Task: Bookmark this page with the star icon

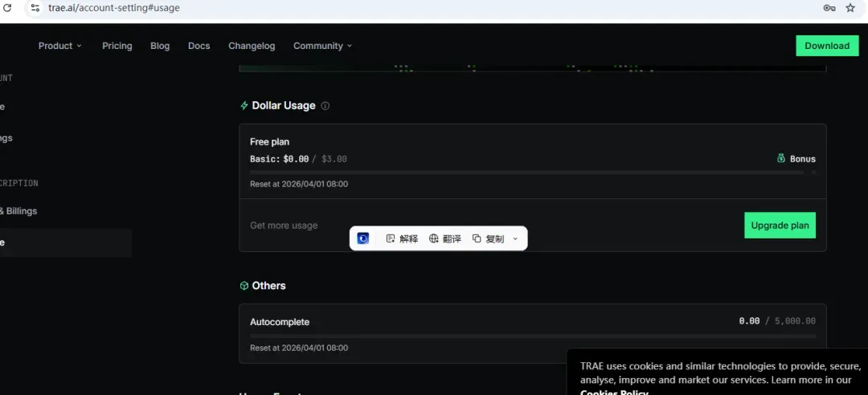Action: [x=850, y=8]
